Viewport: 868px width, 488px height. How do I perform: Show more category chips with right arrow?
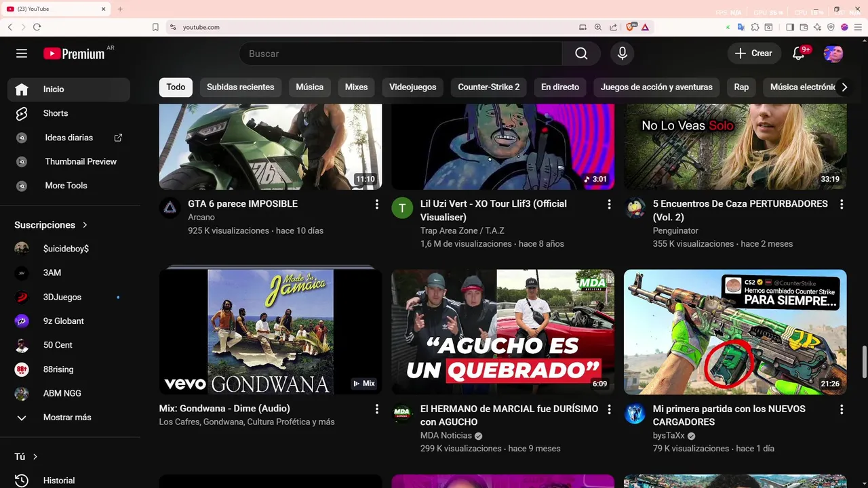click(x=844, y=87)
